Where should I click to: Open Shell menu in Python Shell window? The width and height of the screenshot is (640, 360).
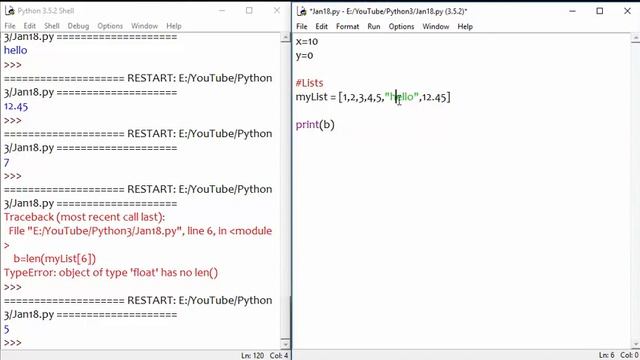point(52,26)
